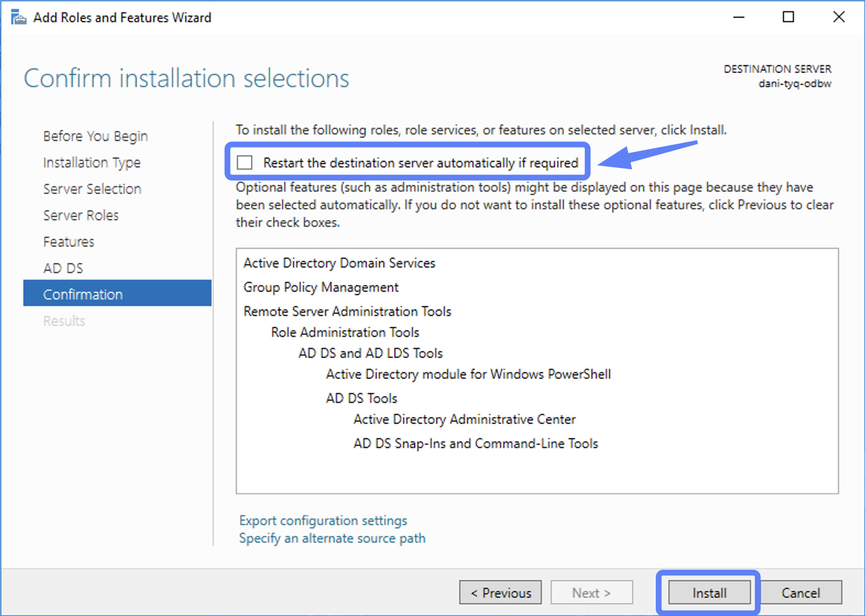Click the wizard icon in title bar
Screen dimensions: 865x616
(18, 17)
